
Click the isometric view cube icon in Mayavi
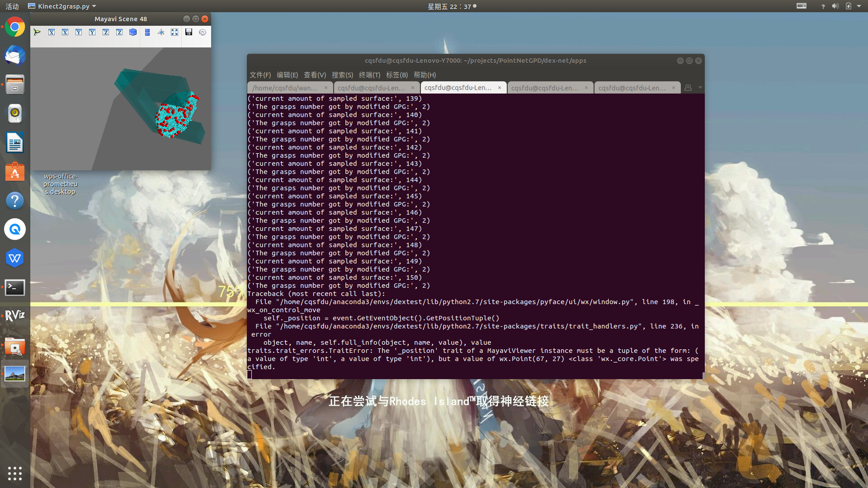(133, 32)
